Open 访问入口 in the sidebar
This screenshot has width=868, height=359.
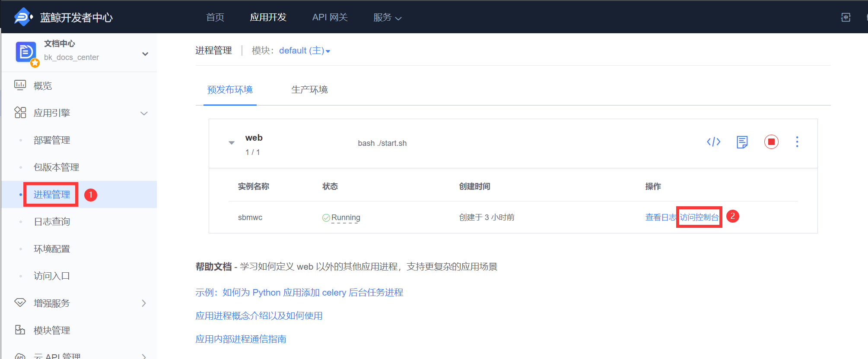[x=52, y=276]
